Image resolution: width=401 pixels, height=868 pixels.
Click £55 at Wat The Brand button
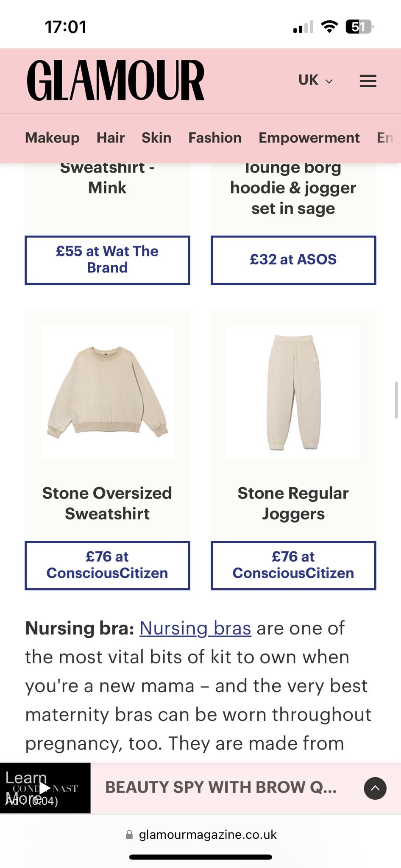point(107,260)
